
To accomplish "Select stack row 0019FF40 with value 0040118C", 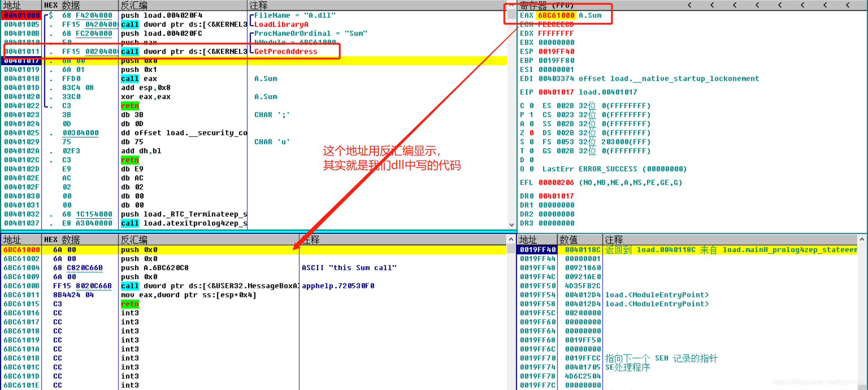I will tap(687, 250).
